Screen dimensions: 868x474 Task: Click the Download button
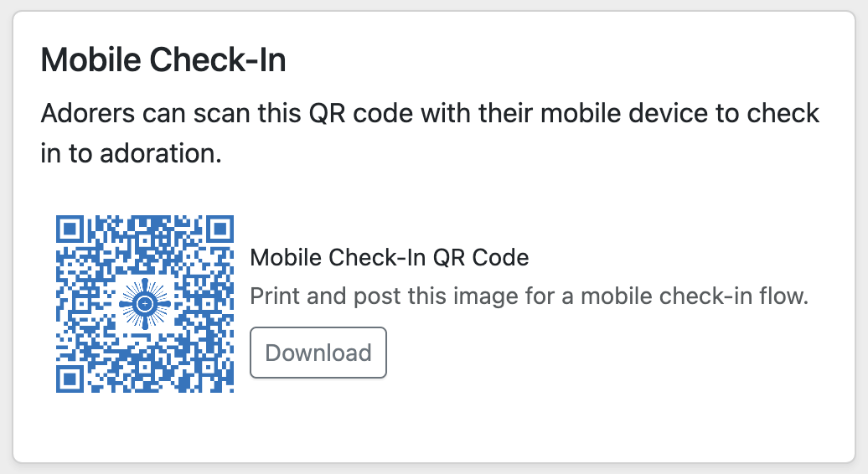pyautogui.click(x=318, y=353)
